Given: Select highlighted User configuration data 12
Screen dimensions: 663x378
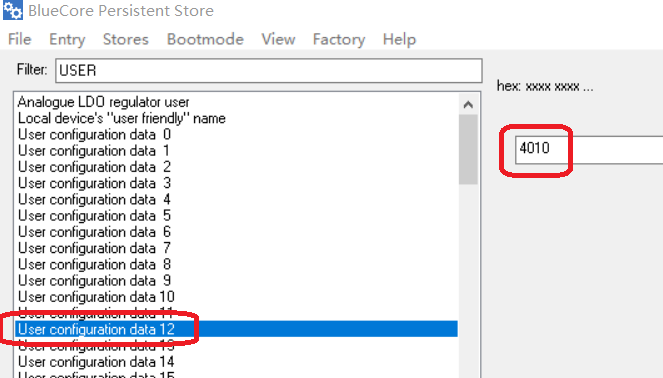Looking at the screenshot, I should 236,329.
